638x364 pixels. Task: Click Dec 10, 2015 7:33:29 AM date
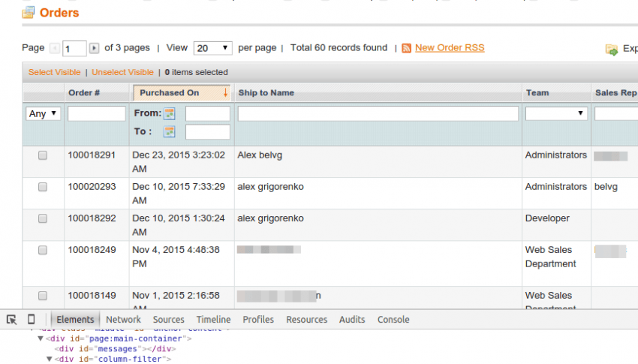(178, 194)
